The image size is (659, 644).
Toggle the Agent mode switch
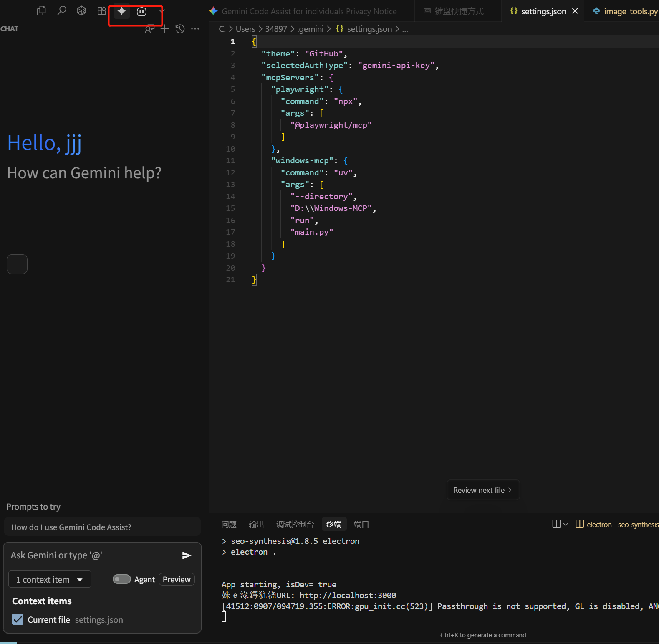click(122, 579)
